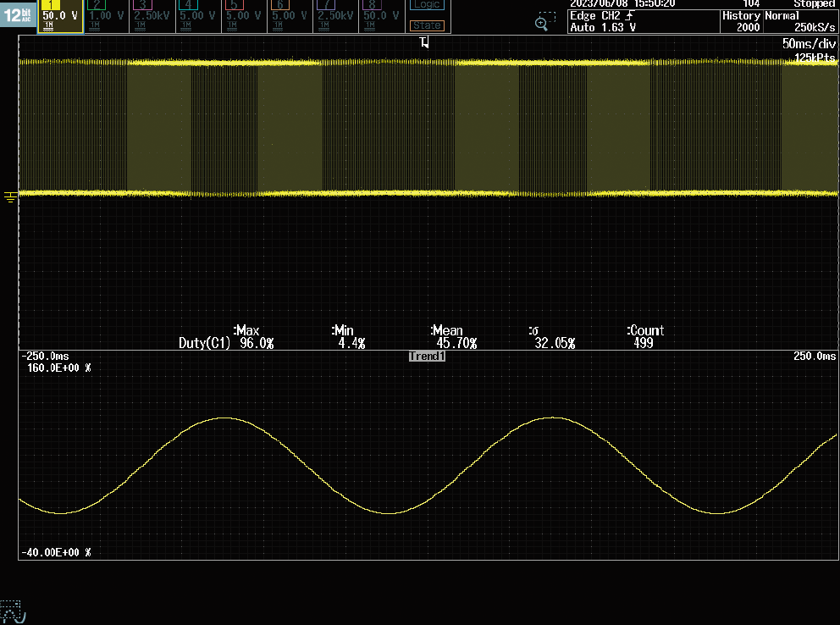Click the Count 499 statistic value

pyautogui.click(x=644, y=343)
